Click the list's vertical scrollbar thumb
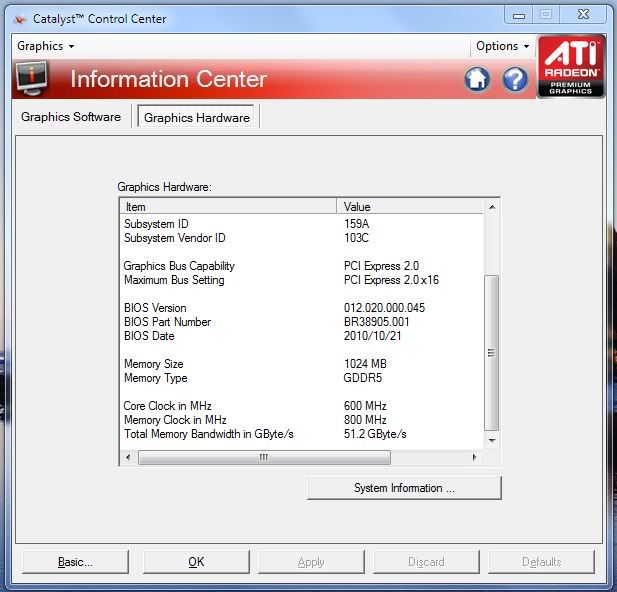This screenshot has height=592, width=617. [491, 353]
